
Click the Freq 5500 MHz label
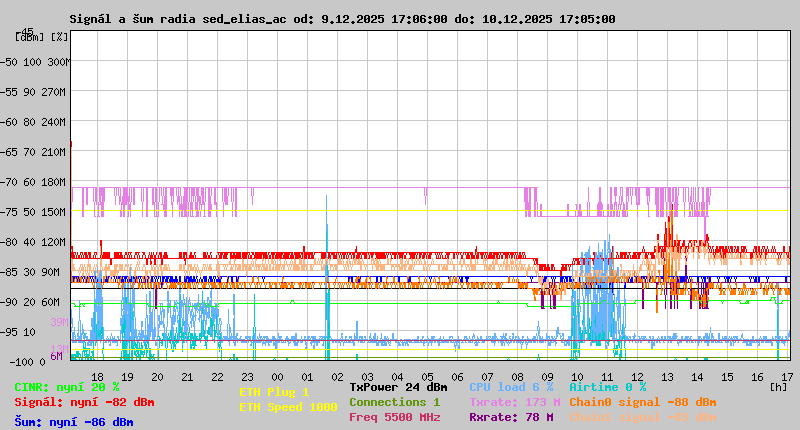(x=394, y=417)
